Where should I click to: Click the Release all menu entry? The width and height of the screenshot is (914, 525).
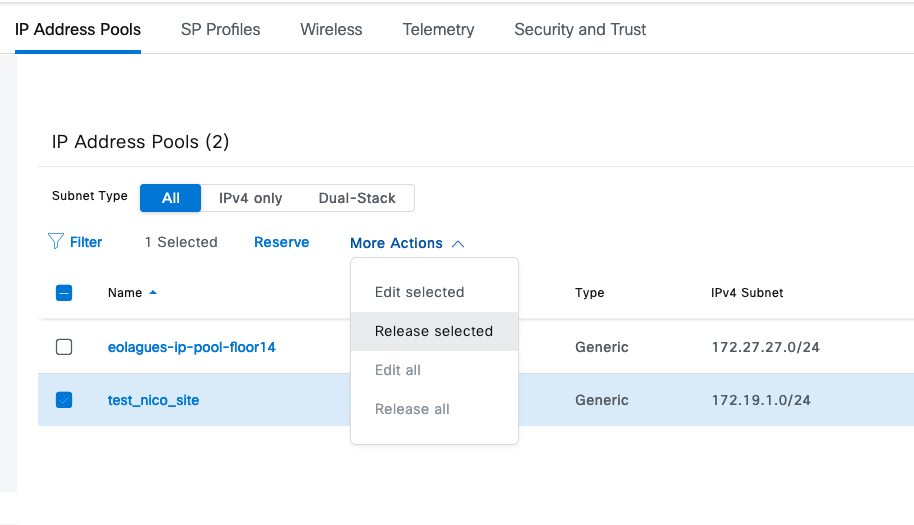pos(411,409)
